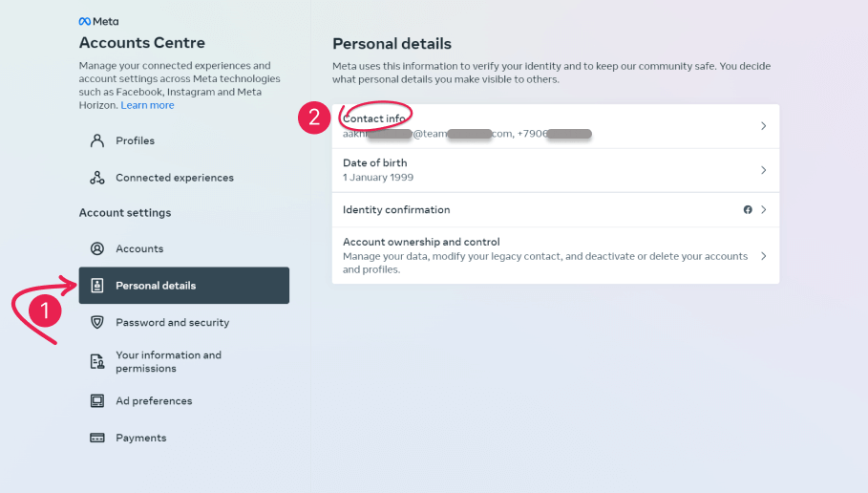Viewport: 868px width, 493px height.
Task: Open the Contact info row
Action: 556,126
